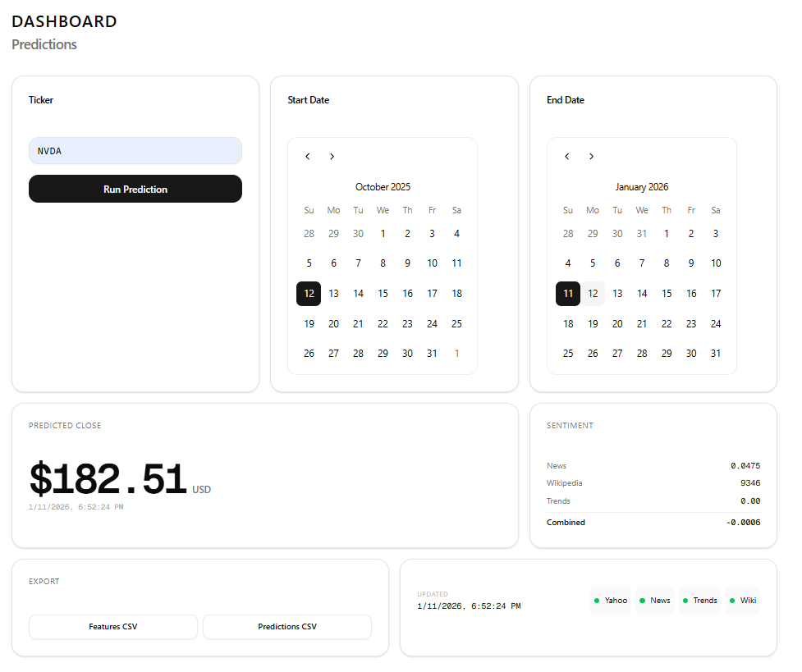Go to previous month in Start Date calendar
The height and width of the screenshot is (672, 802).
pos(308,157)
